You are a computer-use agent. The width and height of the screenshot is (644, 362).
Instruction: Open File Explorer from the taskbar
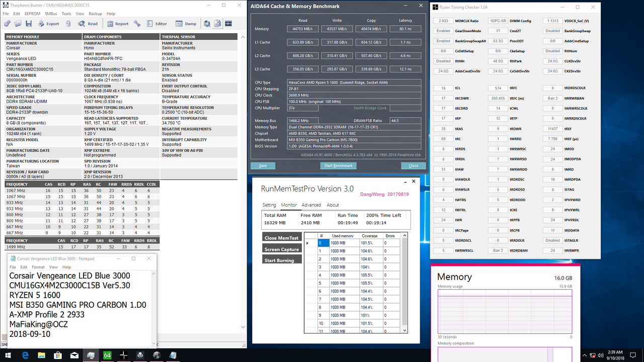click(x=41, y=355)
